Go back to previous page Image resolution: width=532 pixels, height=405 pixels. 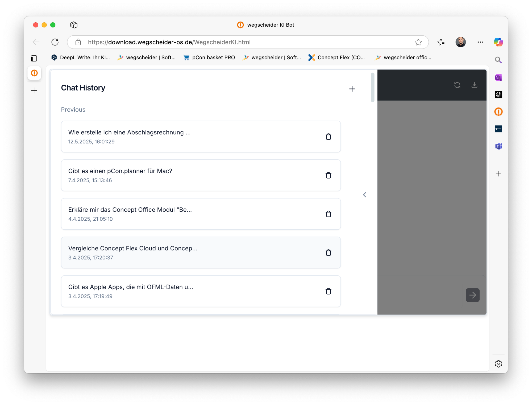(x=36, y=42)
